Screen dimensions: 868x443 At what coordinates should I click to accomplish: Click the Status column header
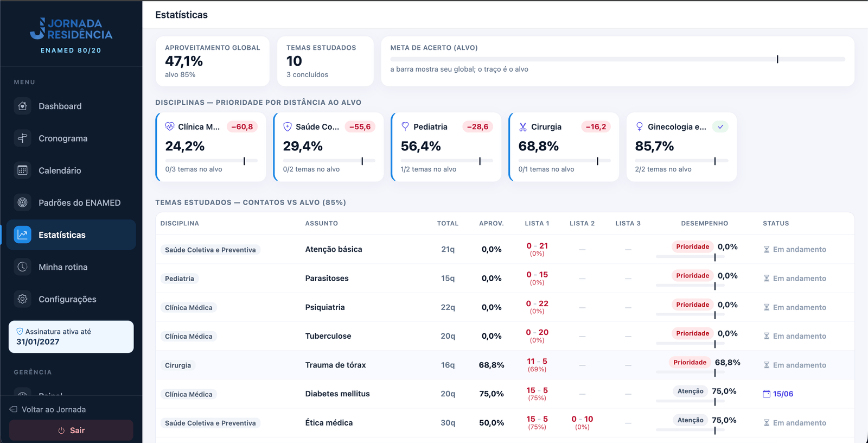point(776,223)
